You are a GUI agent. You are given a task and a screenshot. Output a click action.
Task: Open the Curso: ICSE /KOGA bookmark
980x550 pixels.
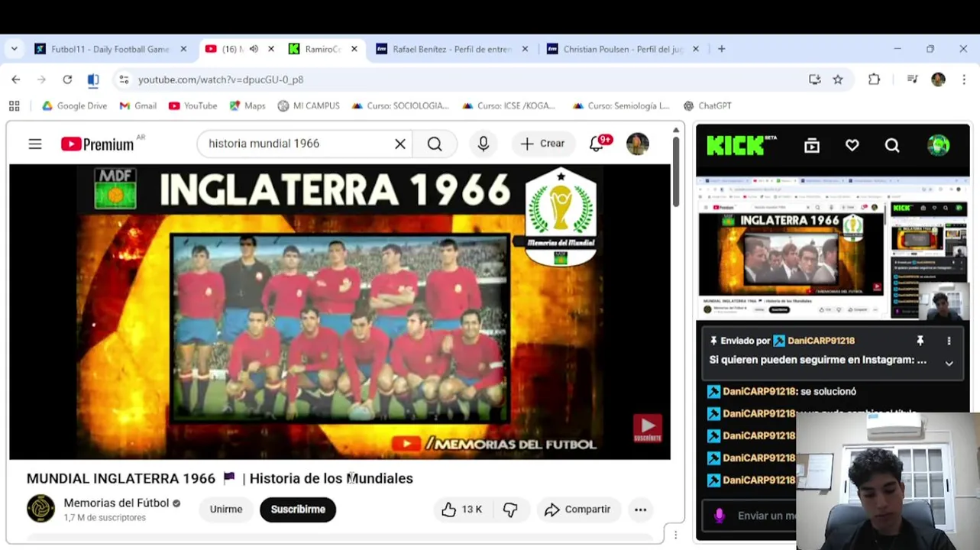point(509,106)
